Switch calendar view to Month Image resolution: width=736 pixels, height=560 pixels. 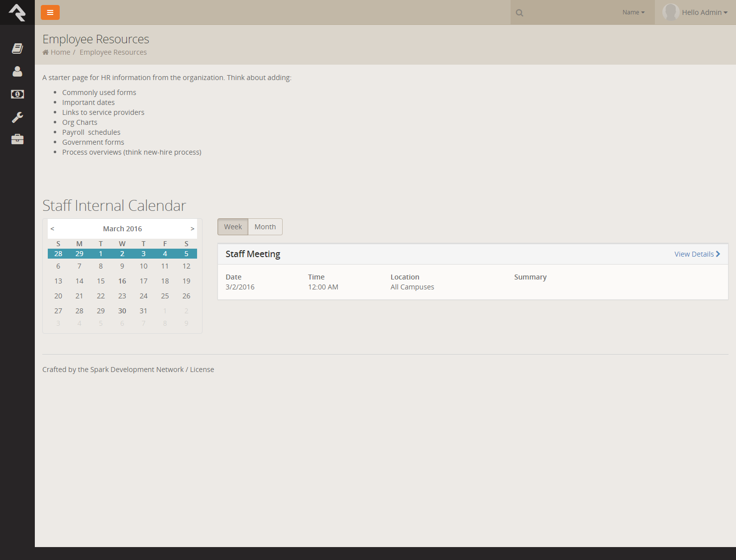265,227
